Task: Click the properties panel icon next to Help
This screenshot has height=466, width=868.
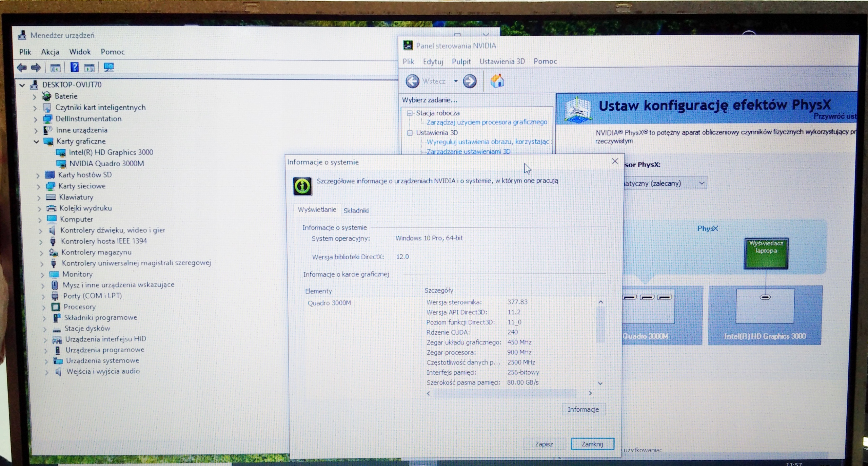Action: click(90, 68)
